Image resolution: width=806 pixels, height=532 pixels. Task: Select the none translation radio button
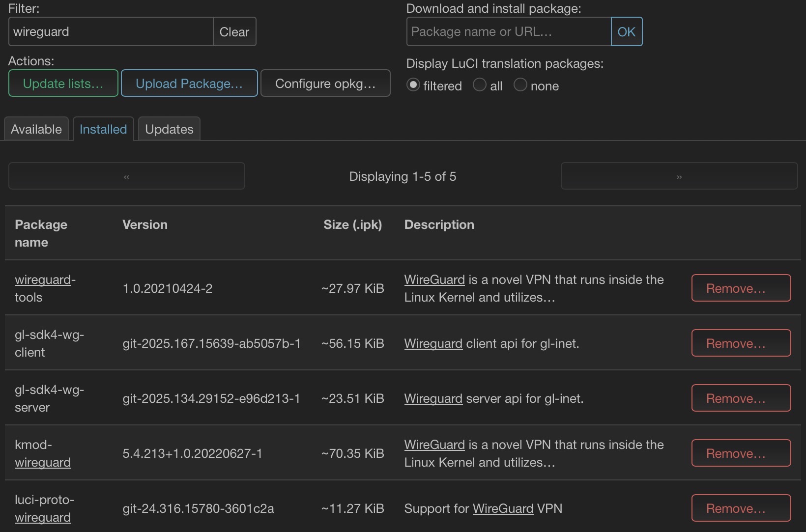pyautogui.click(x=520, y=85)
